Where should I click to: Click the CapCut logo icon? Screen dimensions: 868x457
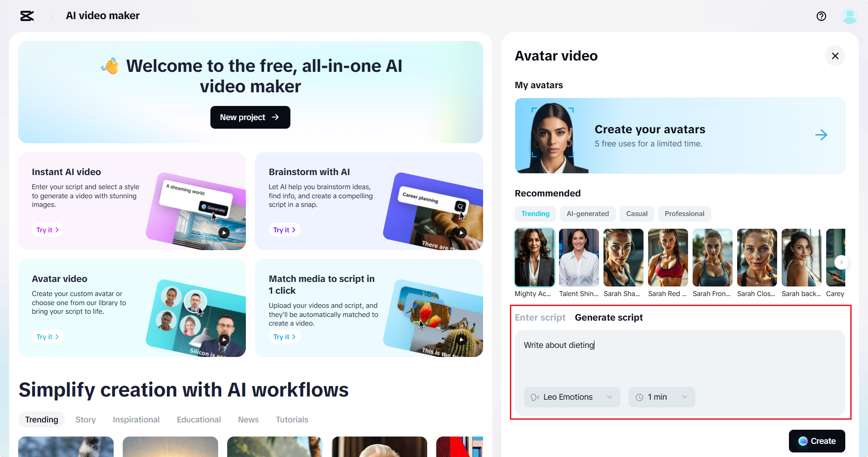tap(27, 16)
